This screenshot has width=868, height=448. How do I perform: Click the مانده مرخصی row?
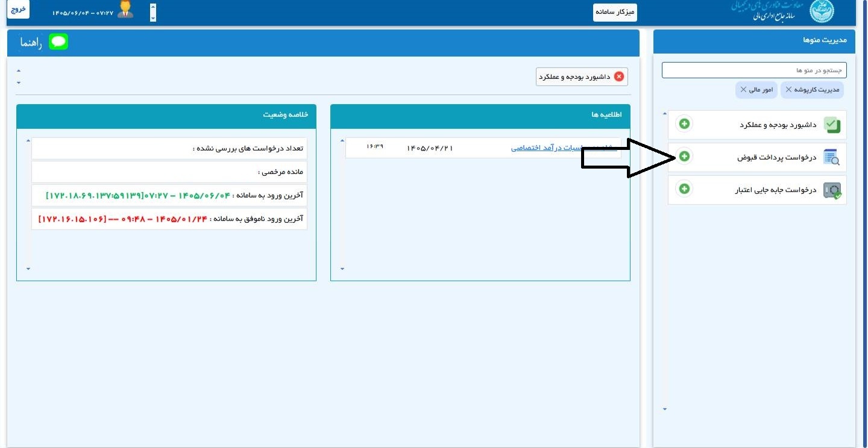[169, 172]
